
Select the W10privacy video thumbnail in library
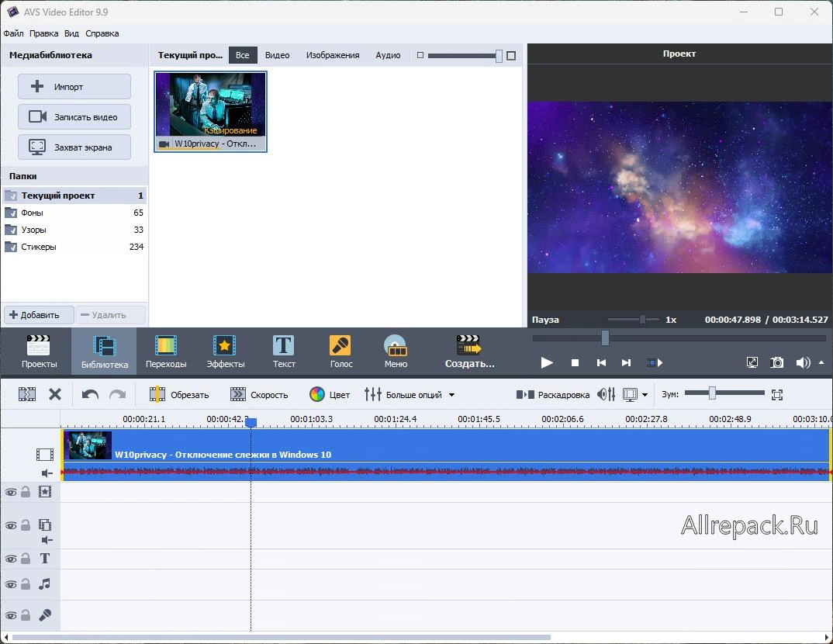210,112
